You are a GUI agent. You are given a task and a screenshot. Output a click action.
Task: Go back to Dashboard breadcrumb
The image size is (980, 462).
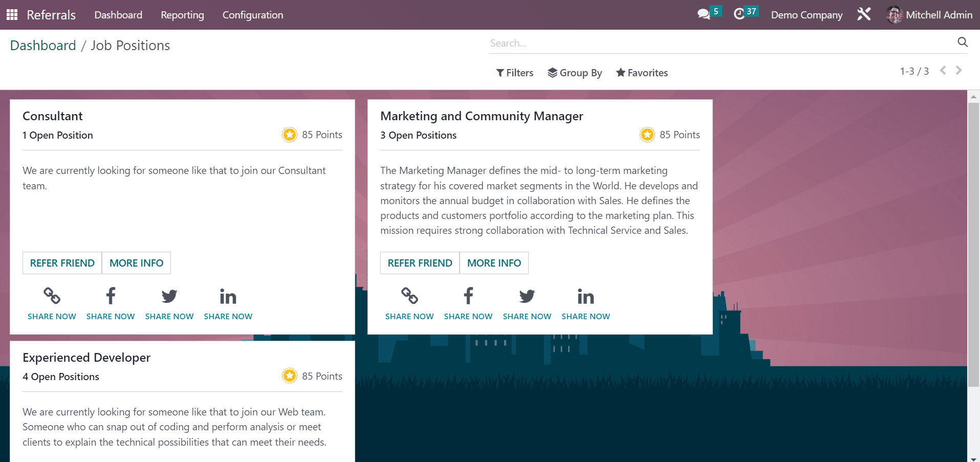pos(43,45)
